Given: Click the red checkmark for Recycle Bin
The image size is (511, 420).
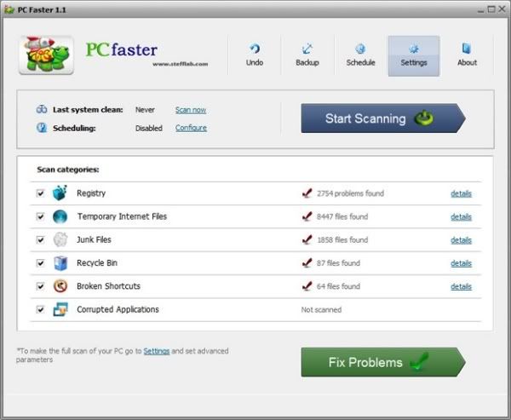Looking at the screenshot, I should [307, 262].
